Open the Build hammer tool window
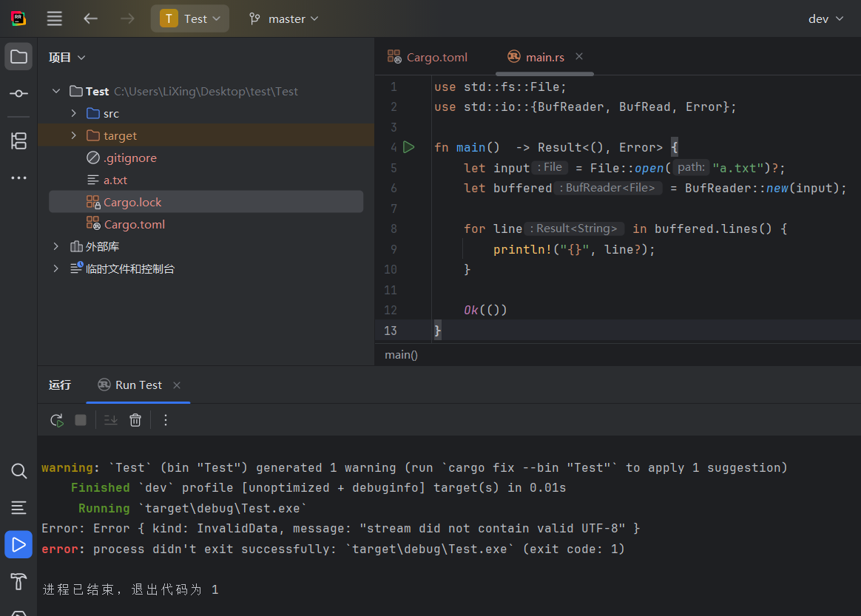The image size is (861, 616). tap(19, 581)
